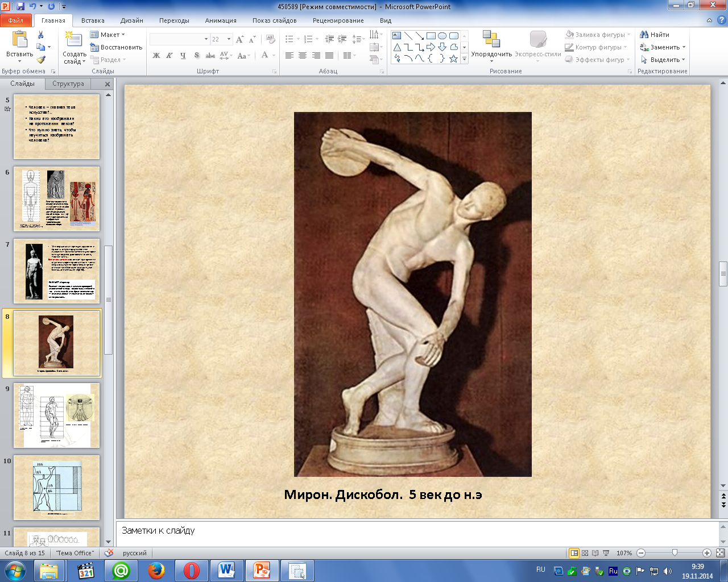Click the Undo icon in quick access toolbar
728x582 pixels.
(x=33, y=6)
